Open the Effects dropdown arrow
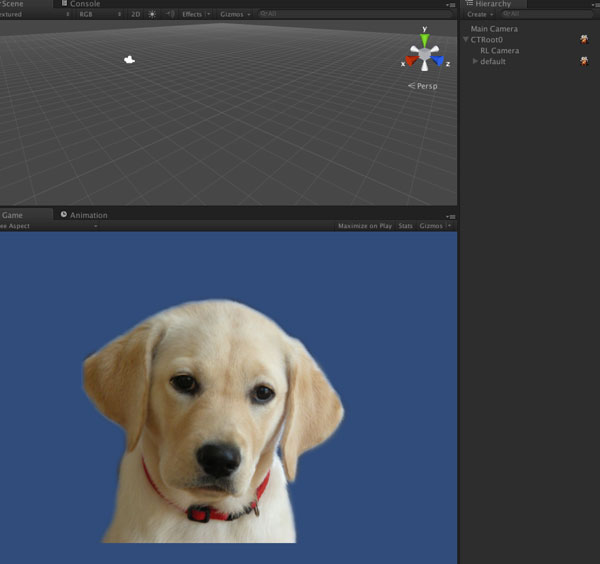The image size is (600, 564). (209, 14)
